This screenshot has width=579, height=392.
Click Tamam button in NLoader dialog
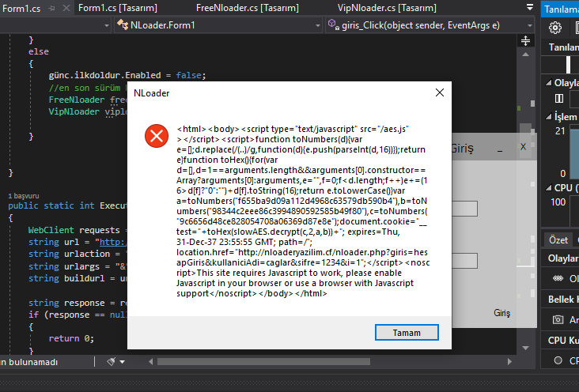(407, 333)
